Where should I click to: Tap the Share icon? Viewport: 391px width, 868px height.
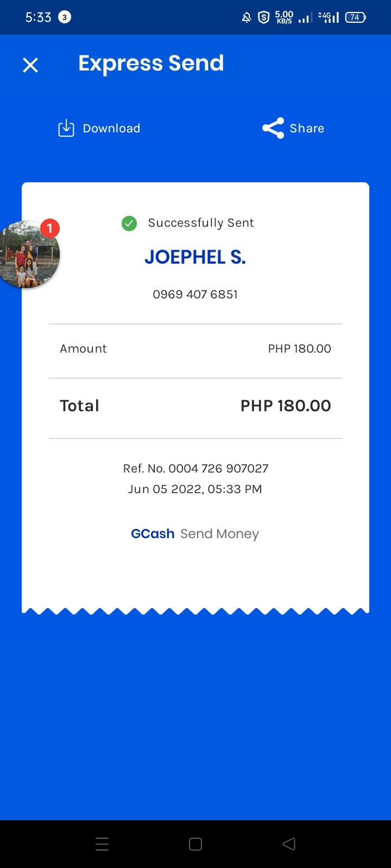(273, 129)
